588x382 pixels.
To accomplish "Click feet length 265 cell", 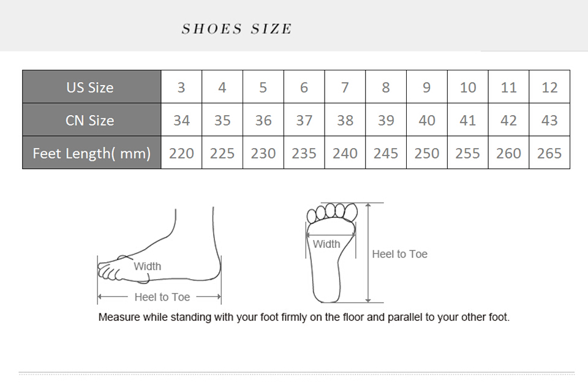I will point(549,153).
